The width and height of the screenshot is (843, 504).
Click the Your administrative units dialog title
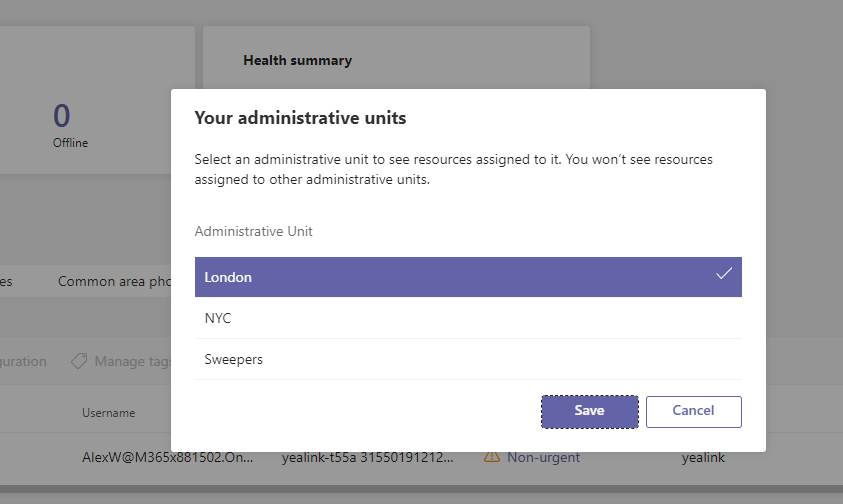click(300, 118)
